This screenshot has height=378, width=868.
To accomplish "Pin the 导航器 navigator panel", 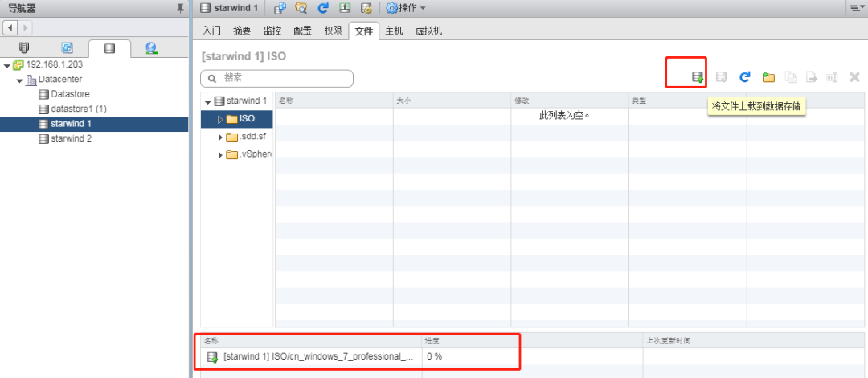I will point(180,8).
